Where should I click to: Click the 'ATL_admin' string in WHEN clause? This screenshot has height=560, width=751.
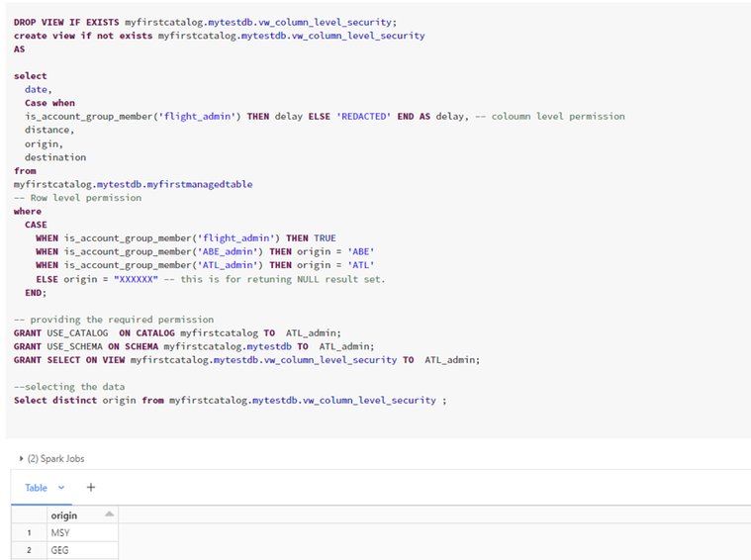pos(228,265)
